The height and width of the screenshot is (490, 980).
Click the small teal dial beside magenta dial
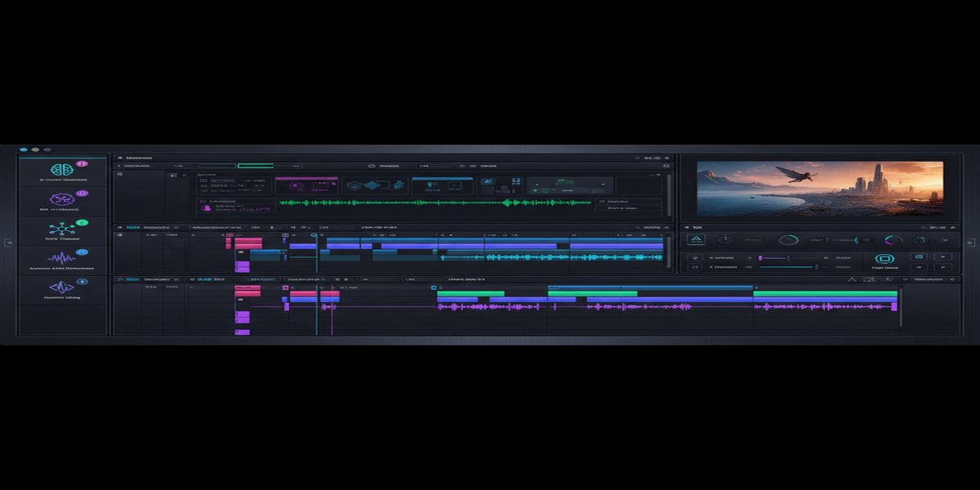pos(920,240)
